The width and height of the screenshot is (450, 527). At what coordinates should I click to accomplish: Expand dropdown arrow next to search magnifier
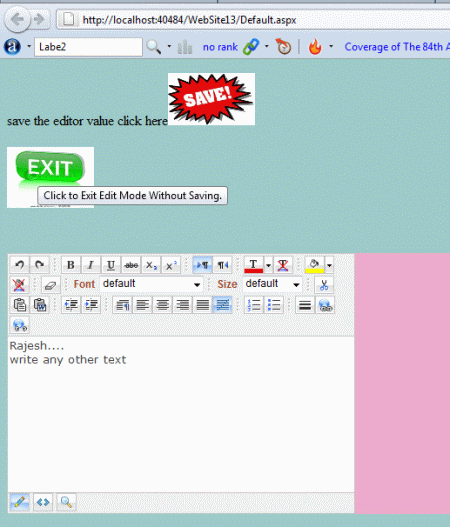tap(169, 46)
